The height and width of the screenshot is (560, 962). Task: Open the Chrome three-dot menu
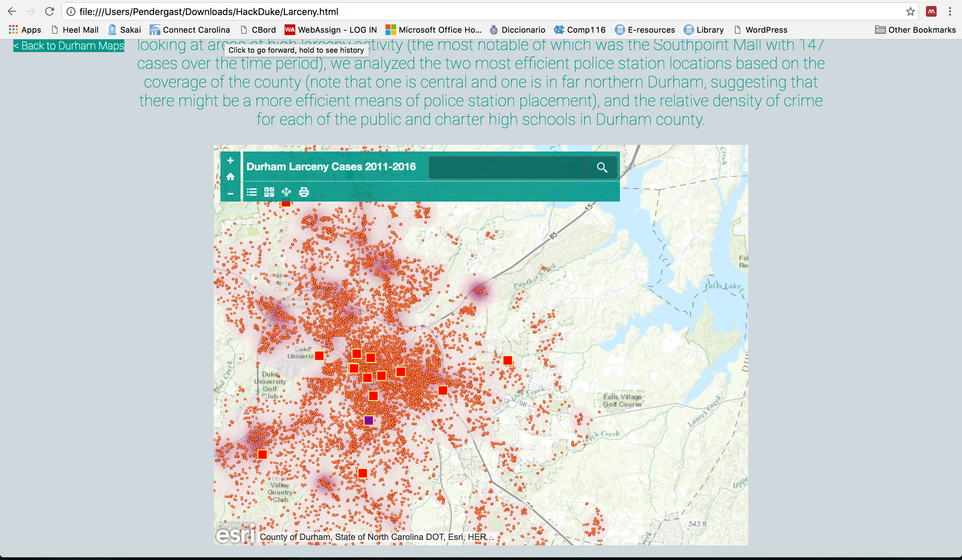click(x=950, y=11)
